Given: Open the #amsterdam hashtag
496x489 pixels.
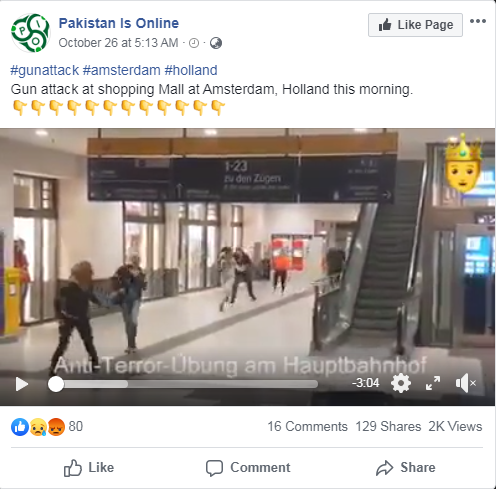Looking at the screenshot, I should [x=122, y=70].
